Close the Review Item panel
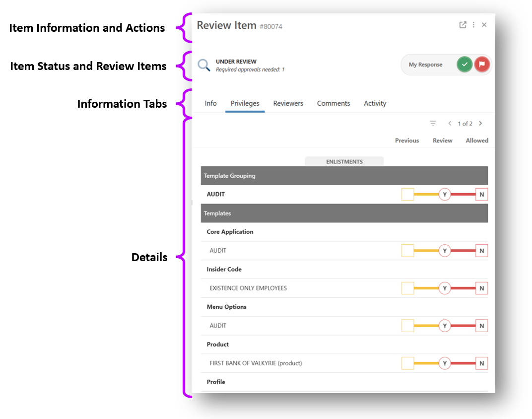 (x=484, y=25)
